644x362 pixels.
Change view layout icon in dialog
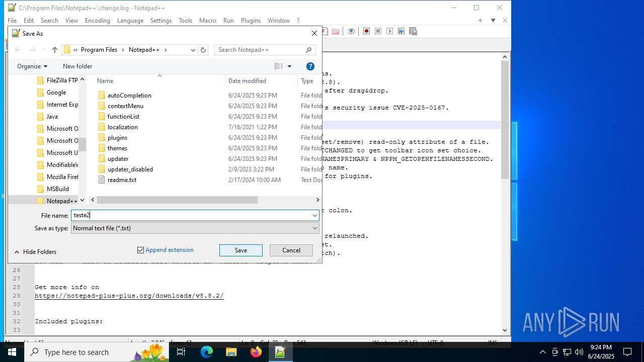pyautogui.click(x=279, y=66)
